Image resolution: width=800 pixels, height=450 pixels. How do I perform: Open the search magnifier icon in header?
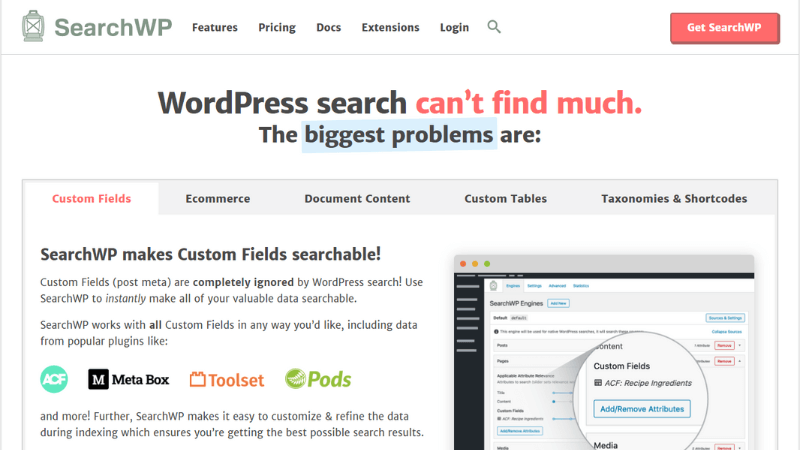pos(493,27)
